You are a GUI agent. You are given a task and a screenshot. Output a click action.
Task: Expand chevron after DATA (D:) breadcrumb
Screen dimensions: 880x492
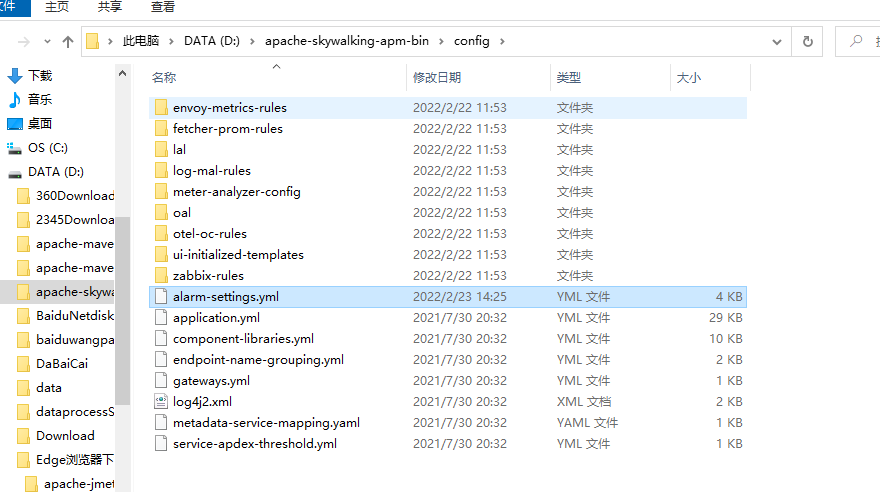click(252, 42)
